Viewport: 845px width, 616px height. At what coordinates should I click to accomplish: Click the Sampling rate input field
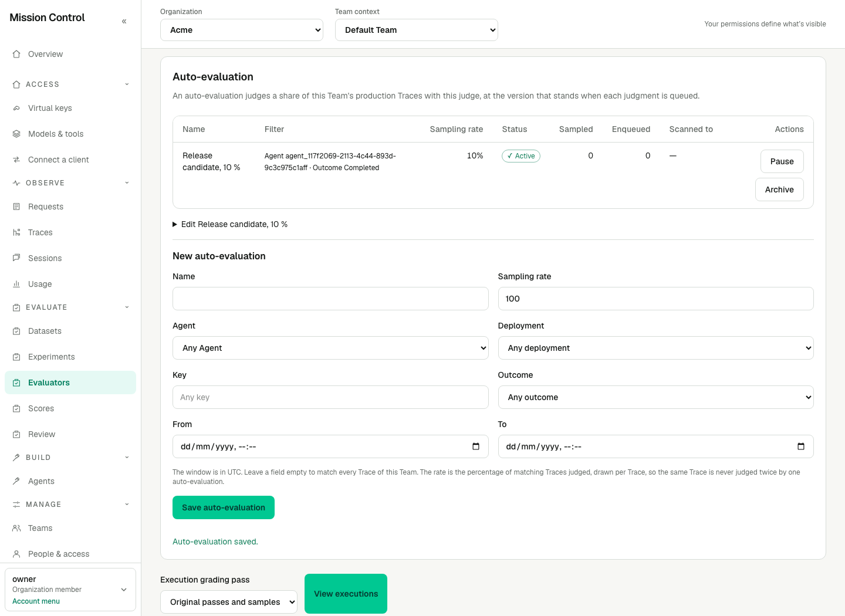pyautogui.click(x=655, y=299)
